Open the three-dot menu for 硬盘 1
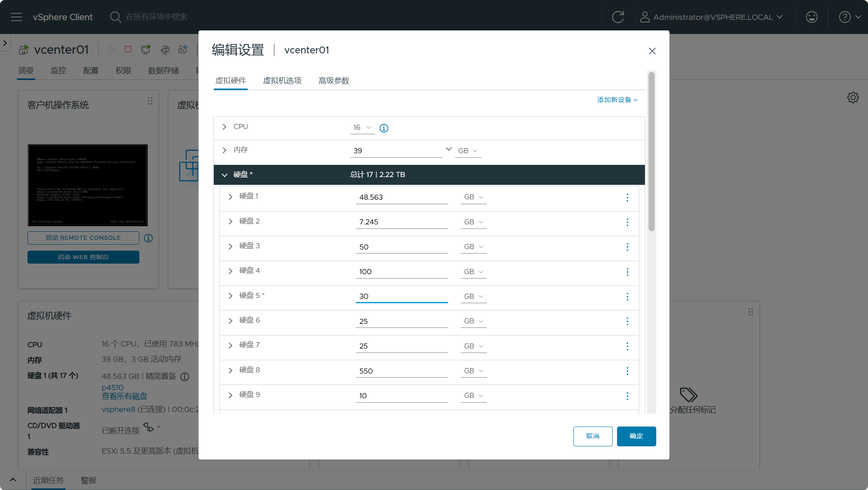868x490 pixels. (627, 197)
